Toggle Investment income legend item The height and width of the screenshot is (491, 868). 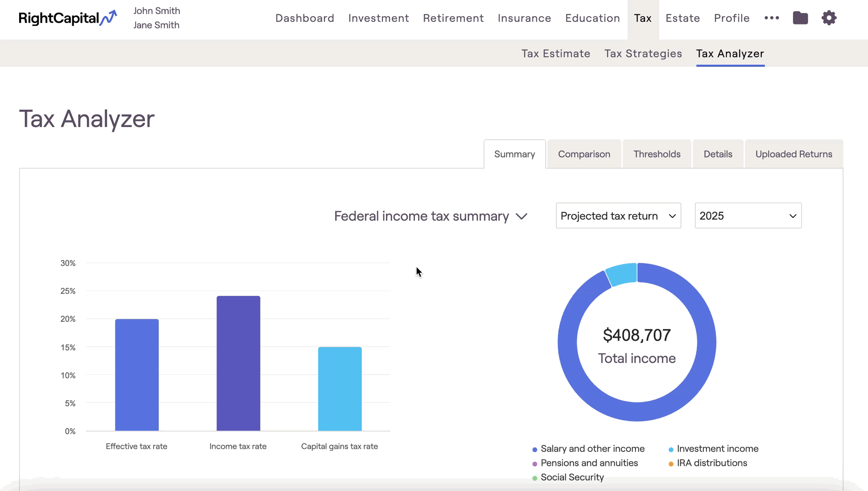pos(717,449)
